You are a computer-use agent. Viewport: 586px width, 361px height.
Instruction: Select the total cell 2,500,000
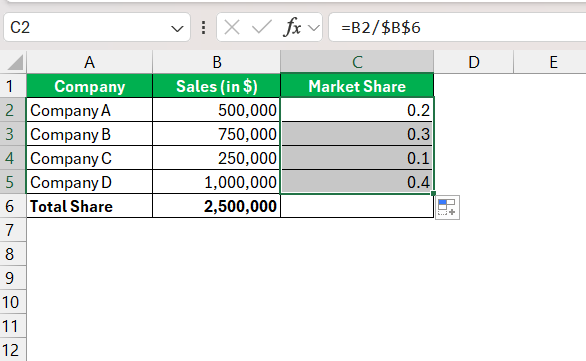tap(217, 206)
